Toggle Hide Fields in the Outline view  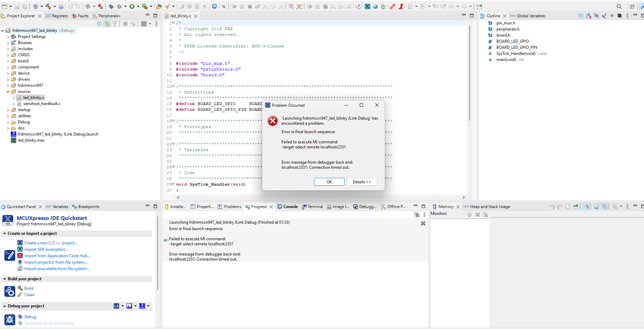(596, 16)
